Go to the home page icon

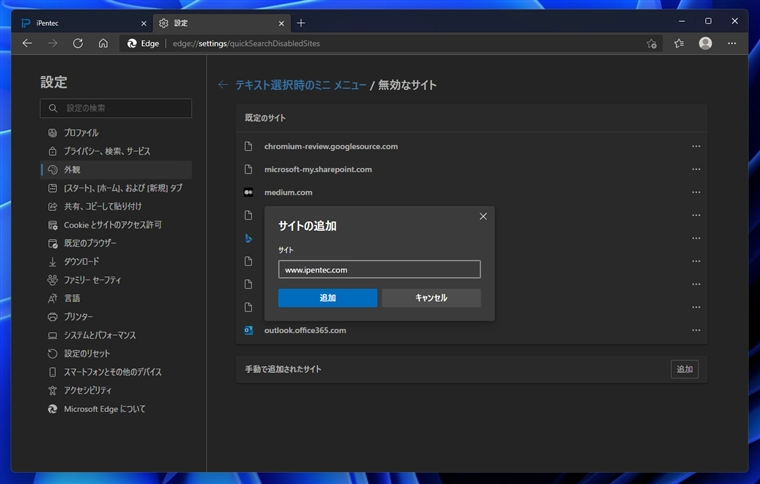point(103,43)
